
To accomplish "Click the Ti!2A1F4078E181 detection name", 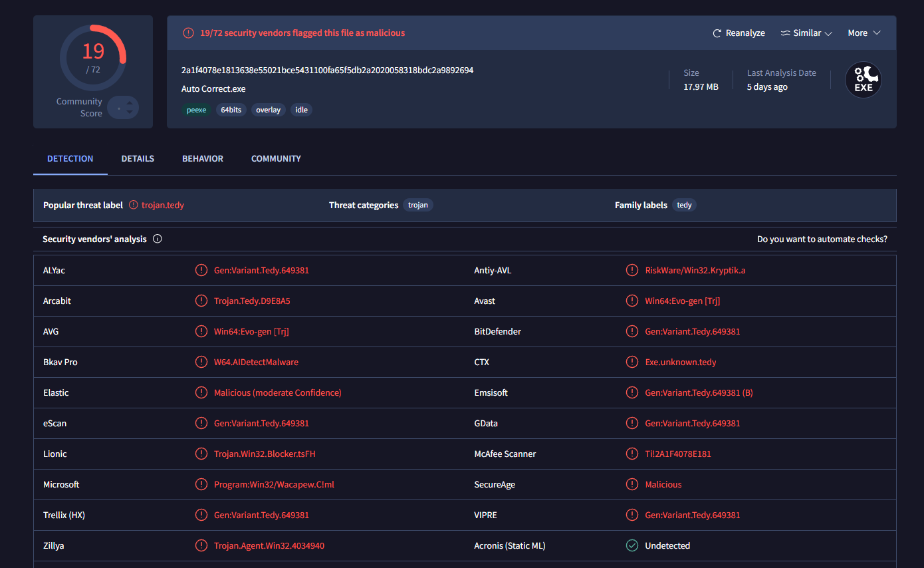I will pyautogui.click(x=678, y=454).
